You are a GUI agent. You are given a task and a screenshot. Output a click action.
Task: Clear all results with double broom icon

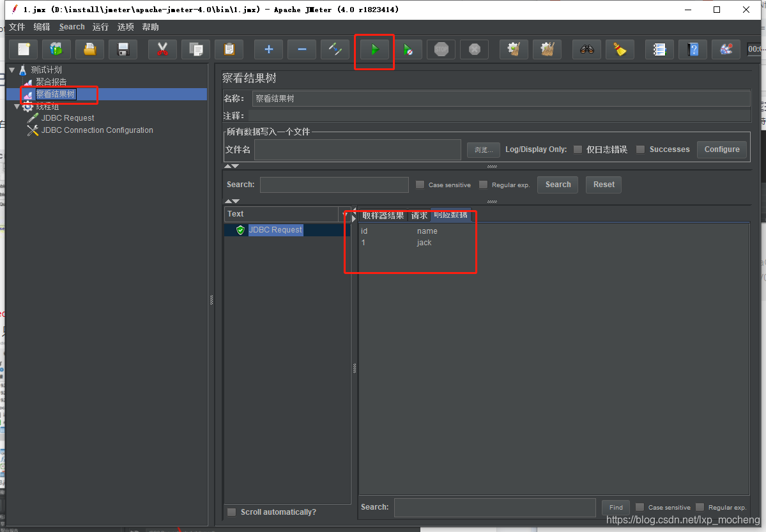(547, 49)
